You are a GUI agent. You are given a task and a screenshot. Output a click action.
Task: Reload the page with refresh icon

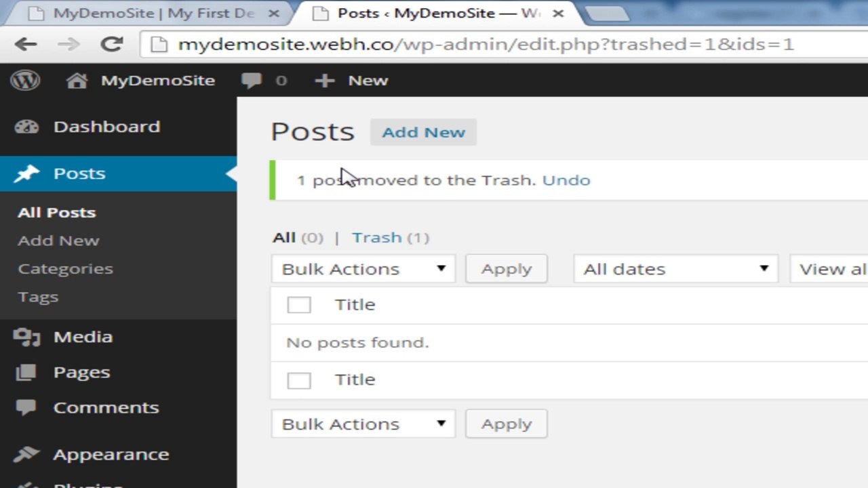pyautogui.click(x=111, y=45)
